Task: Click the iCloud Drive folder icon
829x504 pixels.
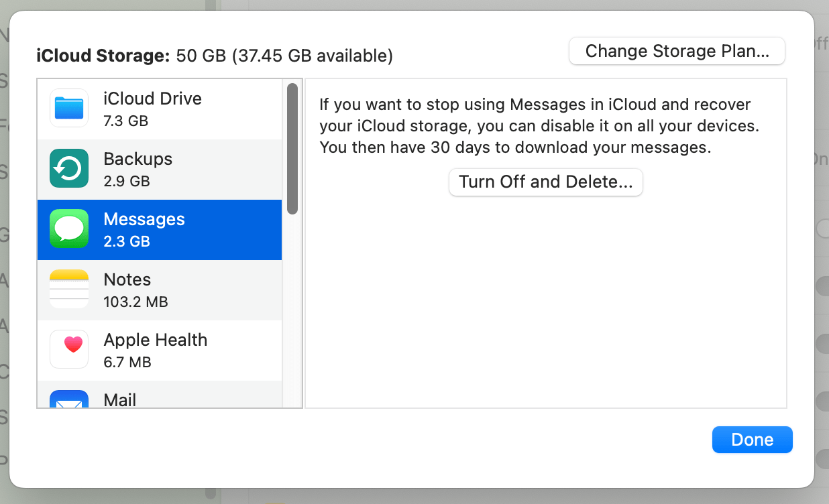Action: pos(69,109)
